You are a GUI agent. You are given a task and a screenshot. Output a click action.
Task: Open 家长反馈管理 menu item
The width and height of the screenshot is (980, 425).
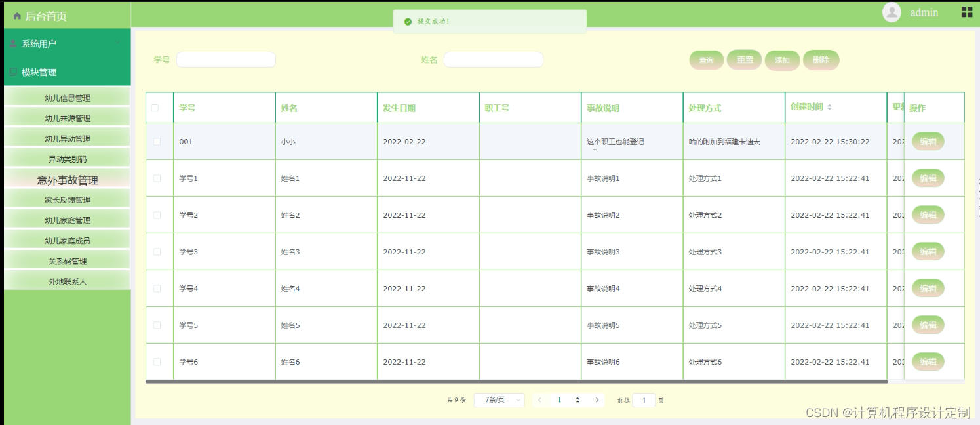pyautogui.click(x=67, y=200)
